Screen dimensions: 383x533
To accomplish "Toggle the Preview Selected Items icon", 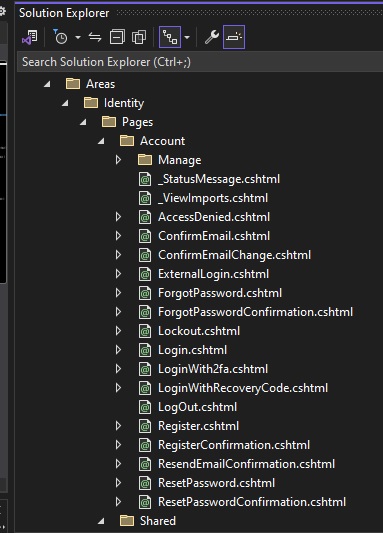I will tap(234, 37).
